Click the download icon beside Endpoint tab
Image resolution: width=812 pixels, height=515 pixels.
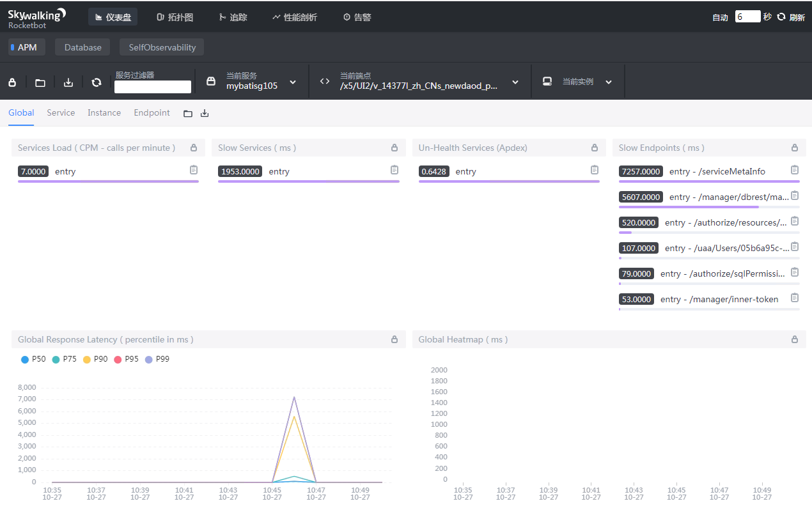205,113
